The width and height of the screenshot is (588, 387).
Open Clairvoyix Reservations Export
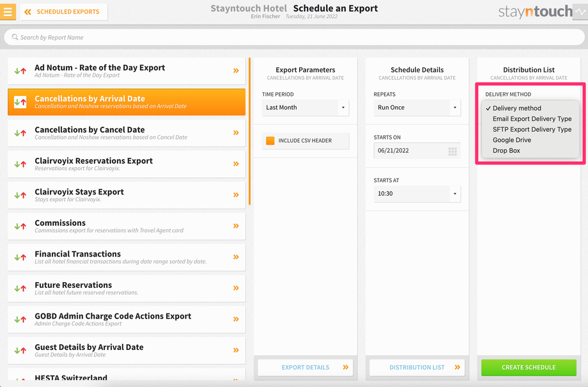pyautogui.click(x=127, y=164)
